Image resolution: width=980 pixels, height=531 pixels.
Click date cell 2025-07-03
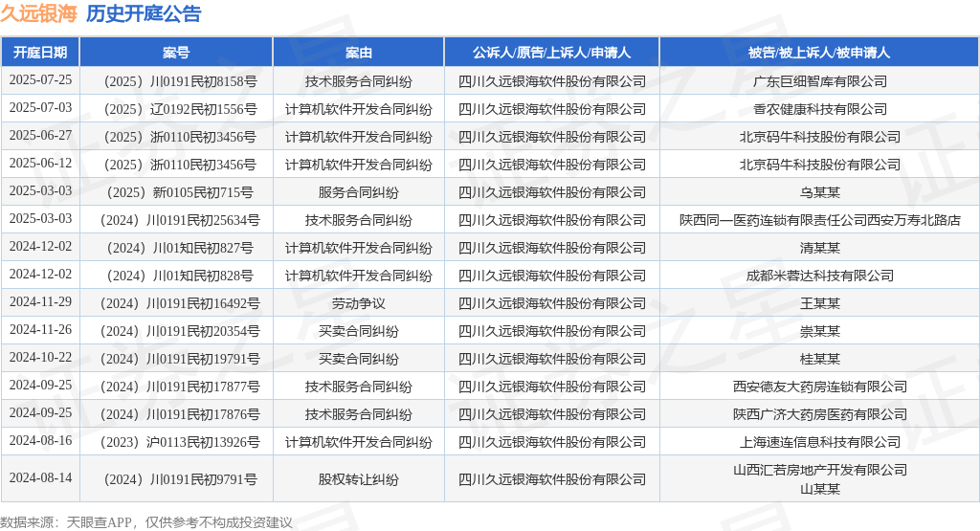click(x=40, y=107)
